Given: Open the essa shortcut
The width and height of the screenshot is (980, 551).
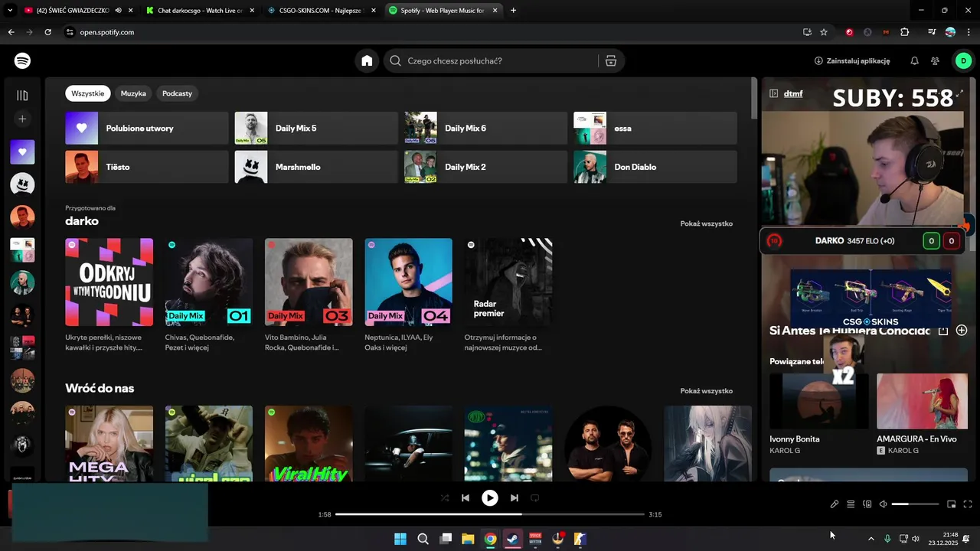Looking at the screenshot, I should tap(655, 129).
